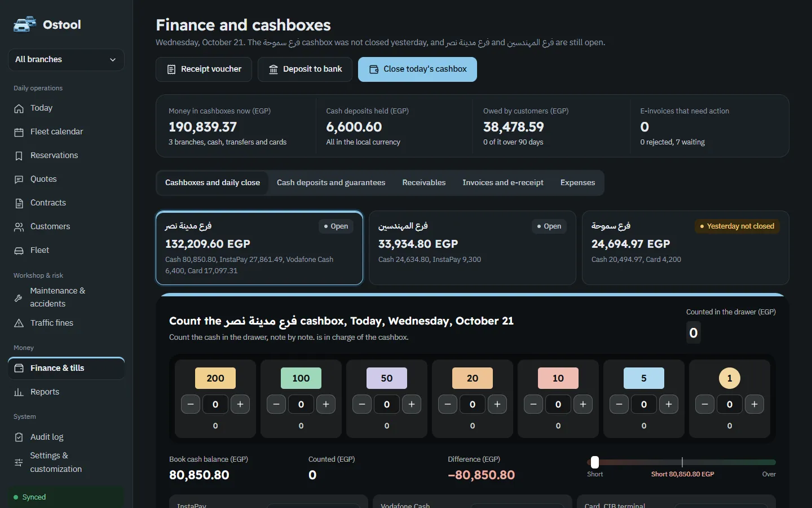Click the 190,839.37 money in cashboxes value

203,127
